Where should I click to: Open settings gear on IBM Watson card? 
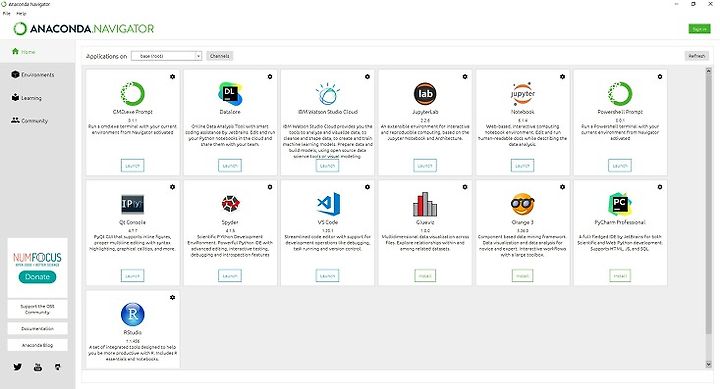click(x=367, y=77)
